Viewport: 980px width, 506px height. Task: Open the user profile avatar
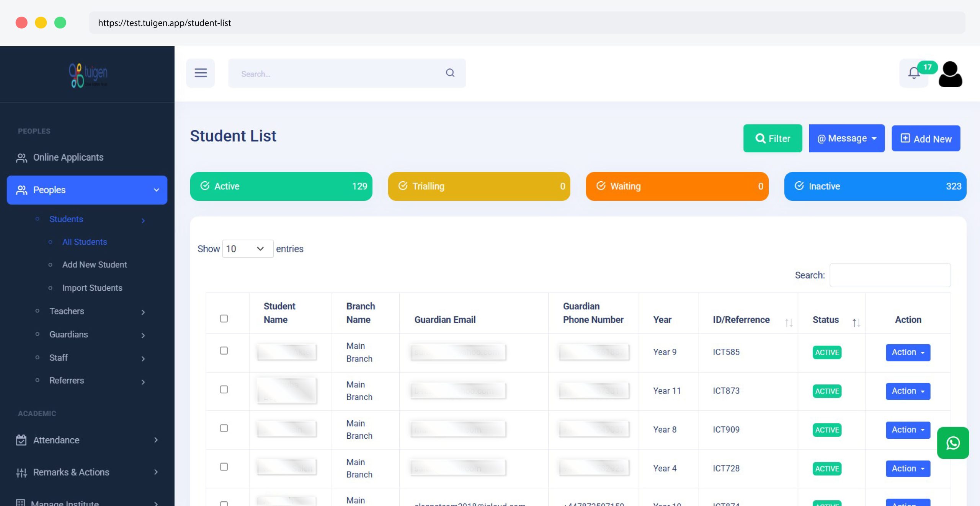pos(950,74)
